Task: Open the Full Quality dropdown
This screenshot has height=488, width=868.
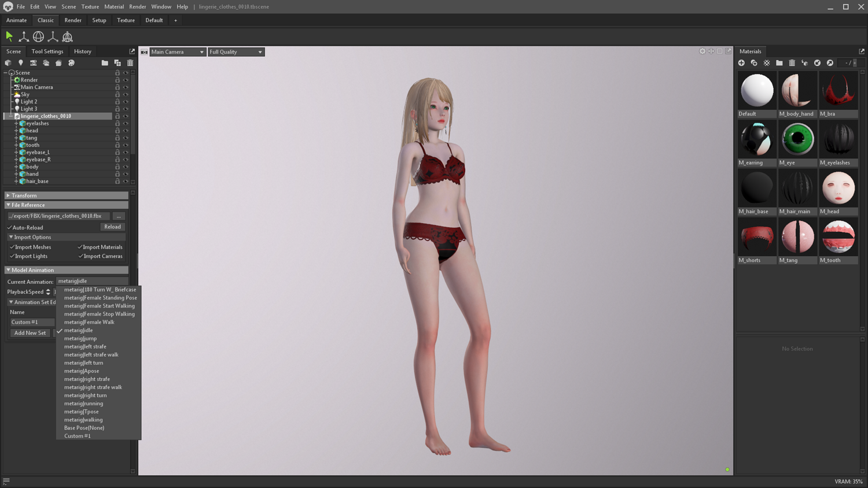Action: tap(236, 52)
